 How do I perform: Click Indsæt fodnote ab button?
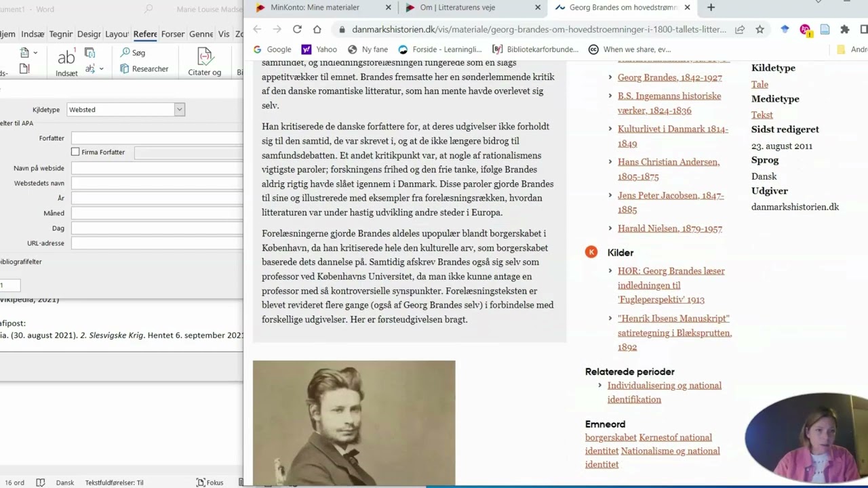(x=66, y=62)
